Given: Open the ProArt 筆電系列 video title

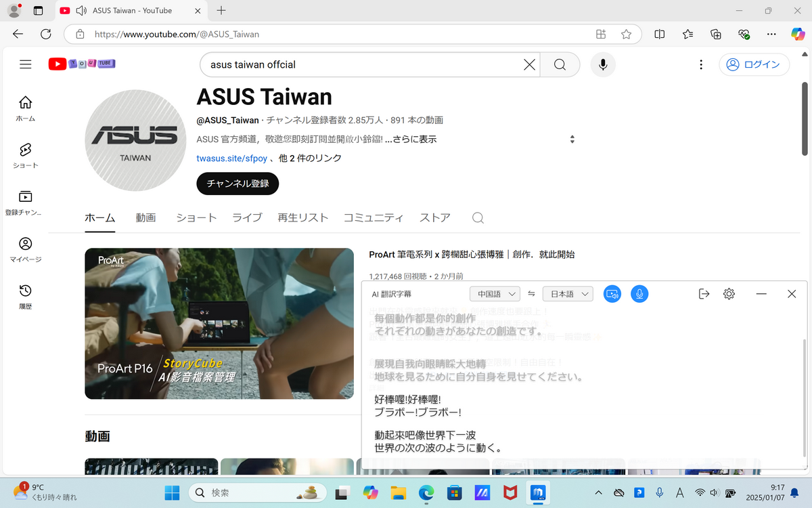Looking at the screenshot, I should [472, 255].
